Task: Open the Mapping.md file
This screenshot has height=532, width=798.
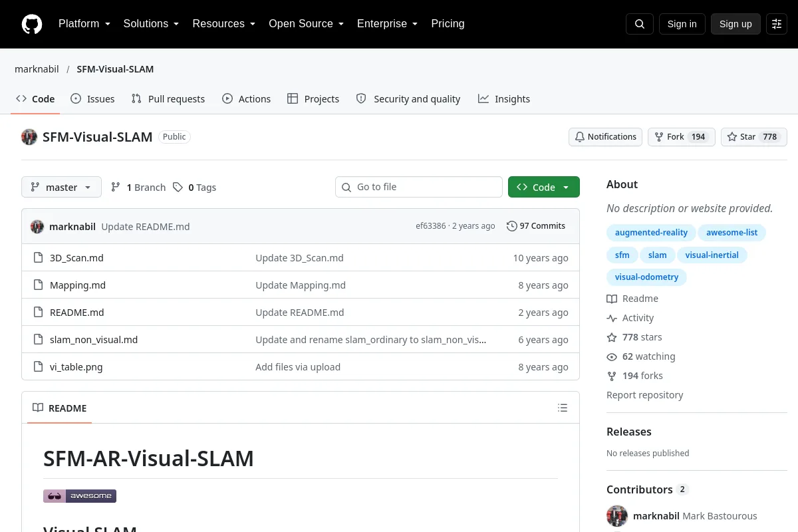Action: tap(78, 285)
